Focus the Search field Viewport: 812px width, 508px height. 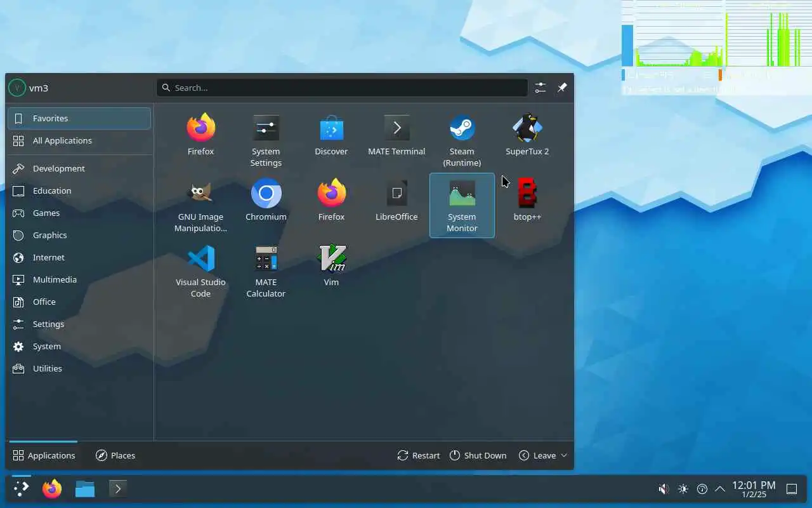[x=342, y=88]
